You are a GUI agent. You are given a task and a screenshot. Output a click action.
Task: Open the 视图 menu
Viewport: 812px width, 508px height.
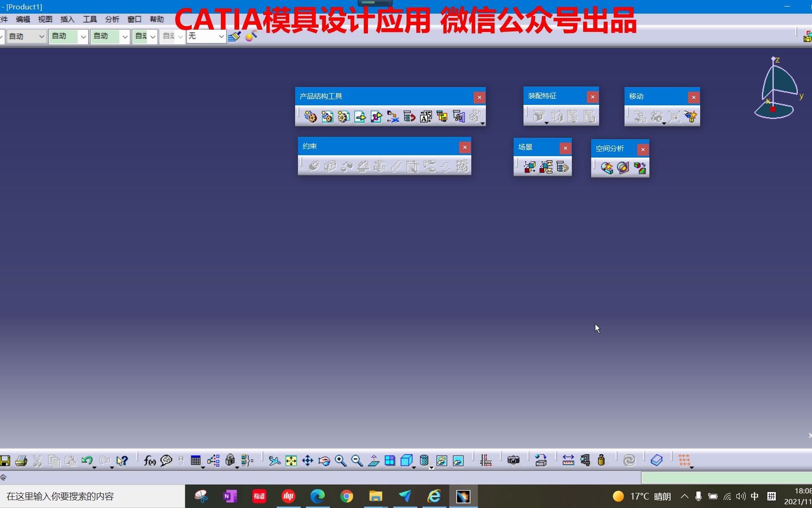(45, 19)
